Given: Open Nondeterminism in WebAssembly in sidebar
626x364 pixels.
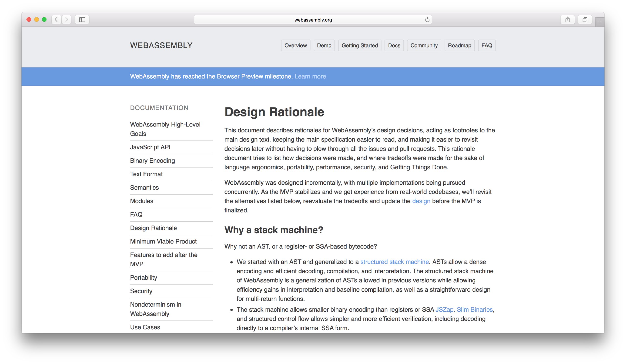Looking at the screenshot, I should click(x=156, y=309).
